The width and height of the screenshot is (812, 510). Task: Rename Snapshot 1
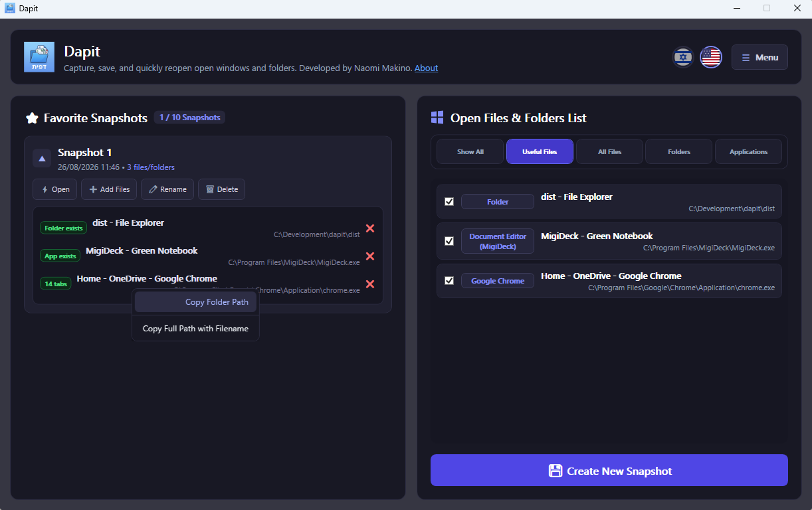coord(167,189)
